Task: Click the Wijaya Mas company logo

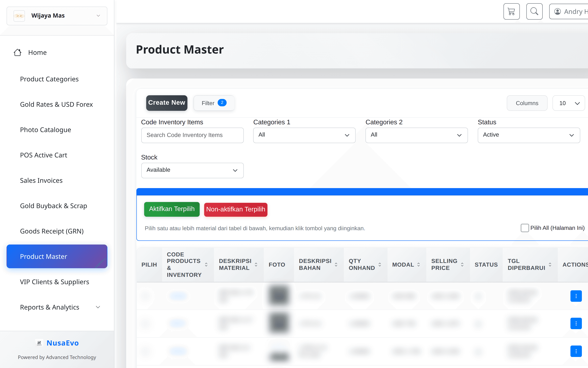Action: point(19,16)
